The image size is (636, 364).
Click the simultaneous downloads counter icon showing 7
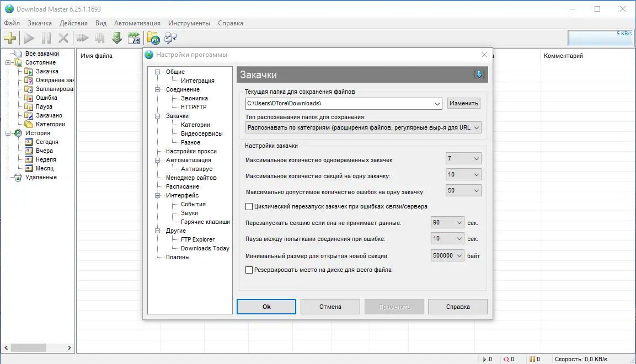tap(134, 38)
